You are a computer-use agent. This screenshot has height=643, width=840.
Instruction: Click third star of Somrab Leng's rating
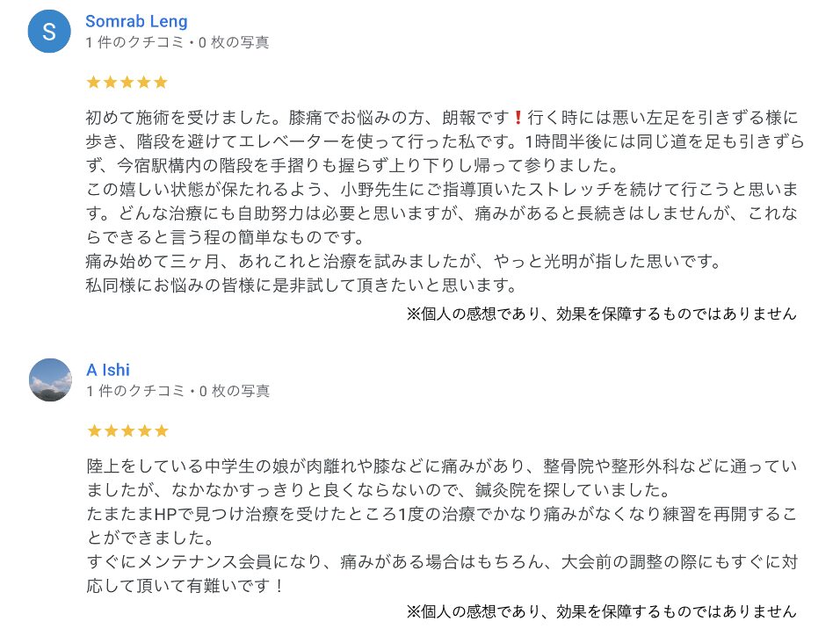click(x=127, y=82)
